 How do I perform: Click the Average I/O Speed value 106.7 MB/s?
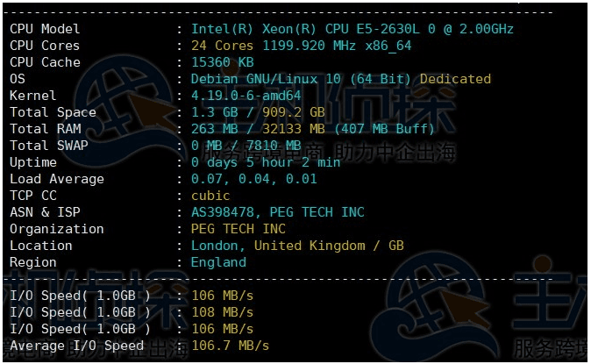click(230, 346)
